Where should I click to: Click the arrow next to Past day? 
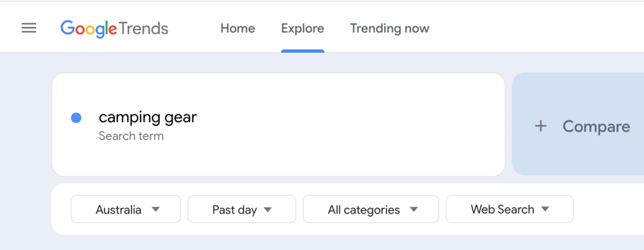click(268, 209)
